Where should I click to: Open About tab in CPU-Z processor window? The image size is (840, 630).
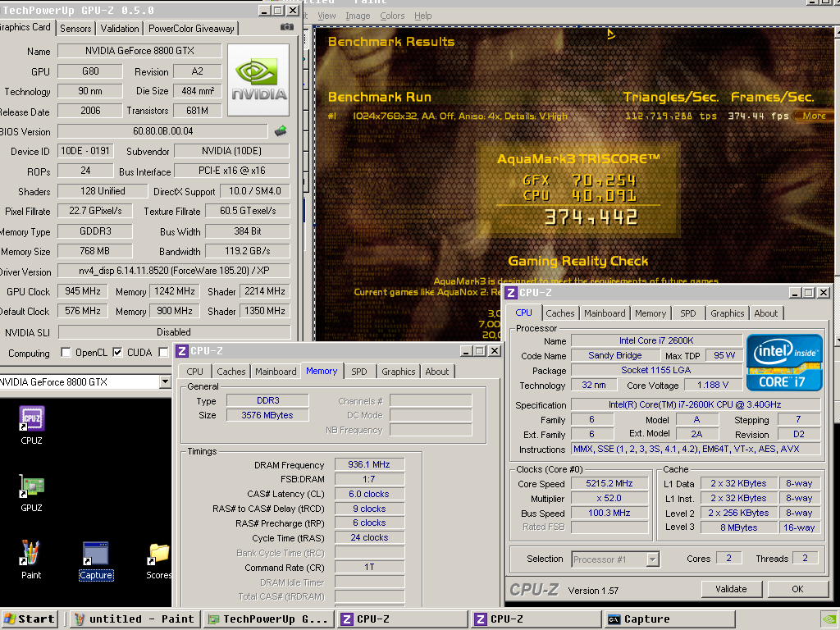pos(765,313)
